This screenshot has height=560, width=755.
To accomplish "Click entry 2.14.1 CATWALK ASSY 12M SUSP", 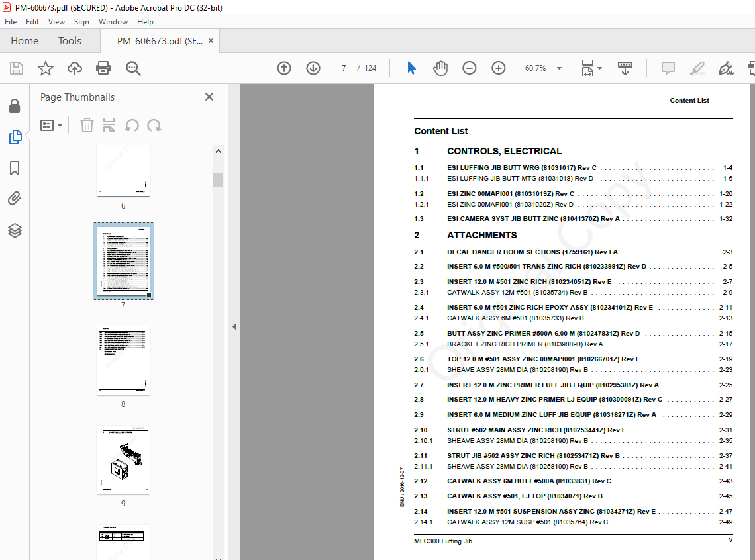I will (x=573, y=522).
